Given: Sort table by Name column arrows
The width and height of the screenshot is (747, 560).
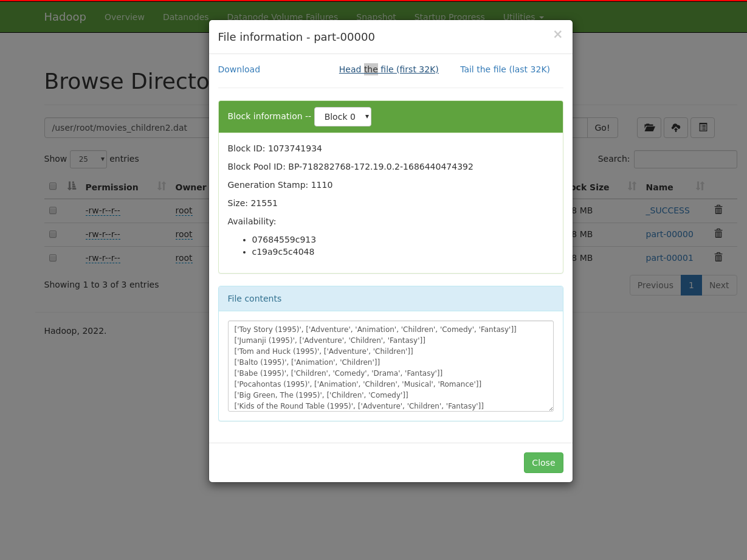Looking at the screenshot, I should click(x=700, y=186).
